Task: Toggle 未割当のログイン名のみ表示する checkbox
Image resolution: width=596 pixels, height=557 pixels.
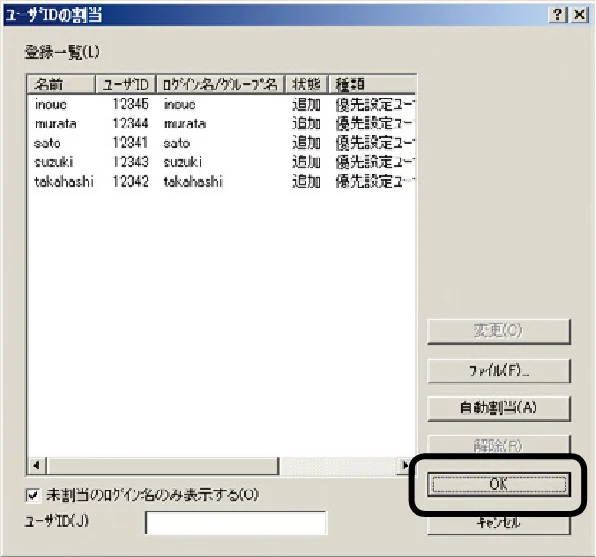Action: pos(33,495)
